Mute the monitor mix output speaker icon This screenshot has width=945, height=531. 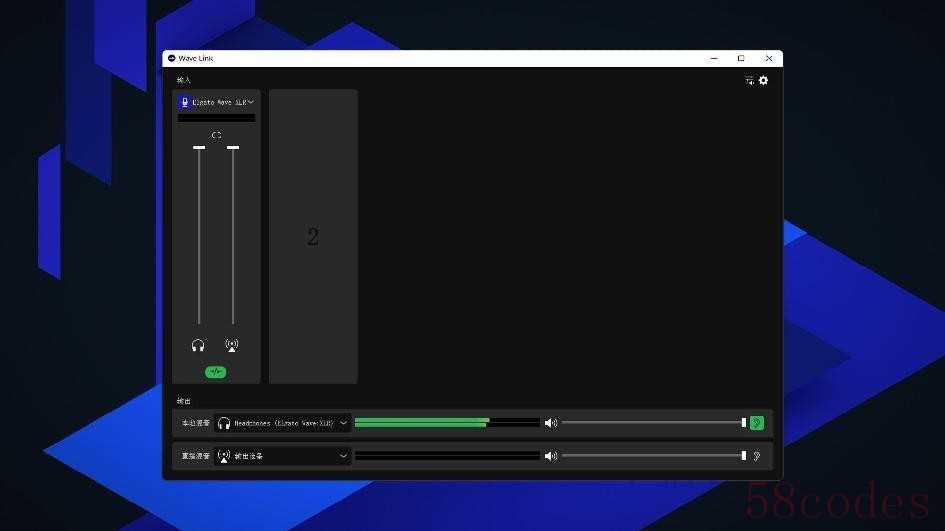tap(551, 423)
